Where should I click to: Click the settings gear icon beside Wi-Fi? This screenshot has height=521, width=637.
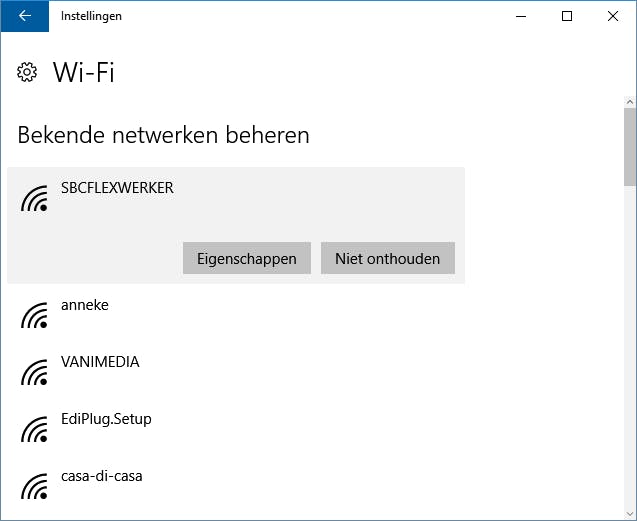point(27,73)
